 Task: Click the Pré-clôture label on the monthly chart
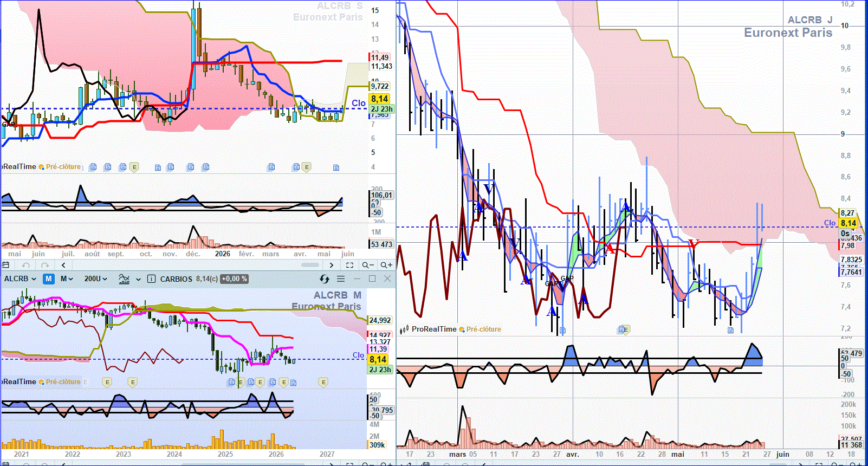63,382
